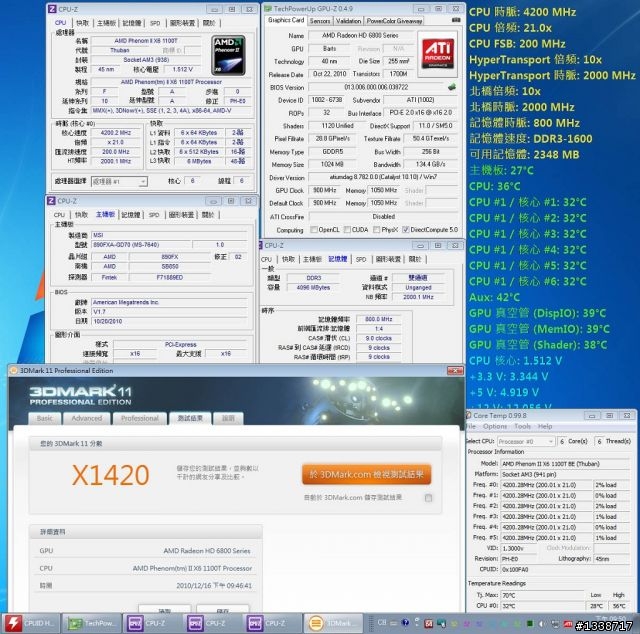The height and width of the screenshot is (634, 640).
Task: Select the 主機板 tab in mainboard CPU-Z window
Action: (105, 215)
